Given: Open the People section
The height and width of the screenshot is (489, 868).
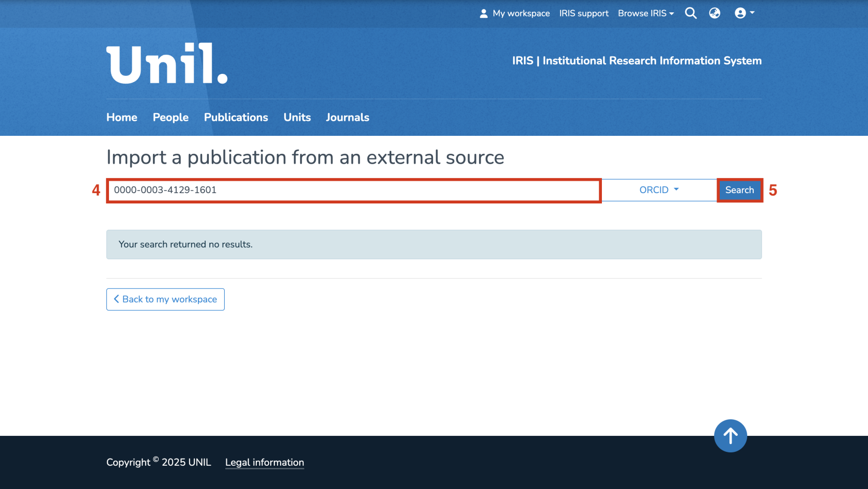Looking at the screenshot, I should (x=171, y=117).
